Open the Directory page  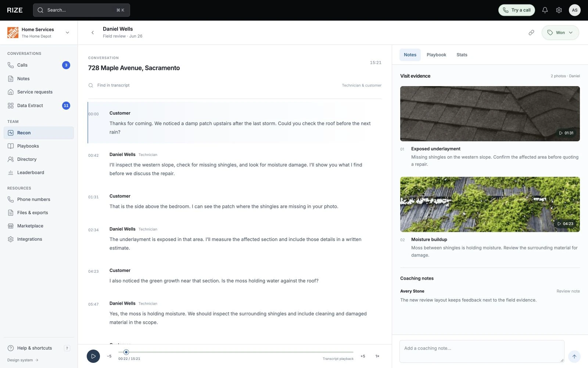[39, 159]
